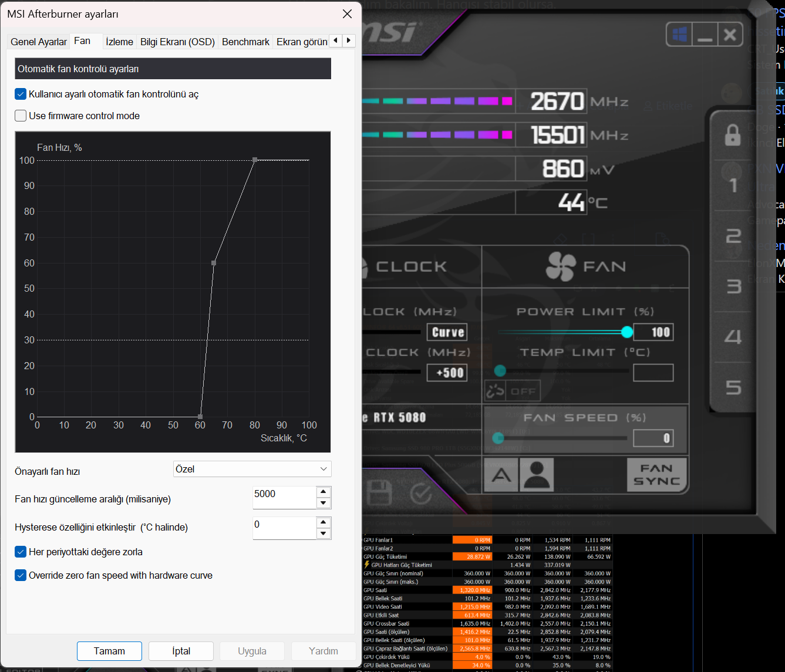Image resolution: width=785 pixels, height=672 pixels.
Task: Open the Ekran görün tab
Action: click(302, 42)
